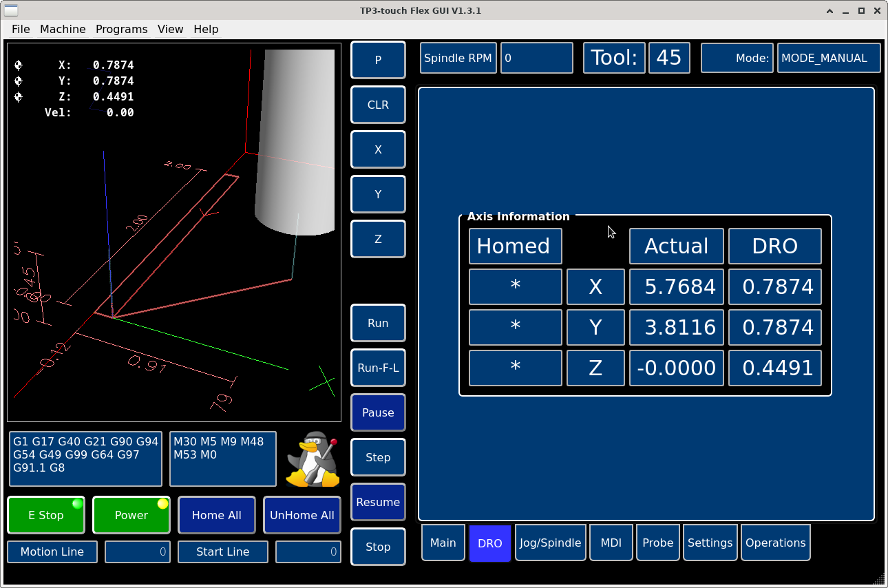Click the Step button
Image resolution: width=888 pixels, height=588 pixels.
[x=378, y=457]
